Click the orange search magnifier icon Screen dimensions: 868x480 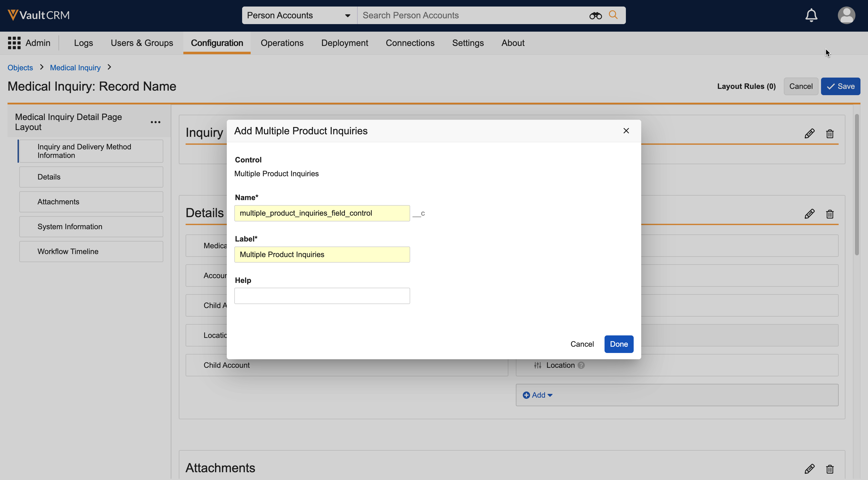[x=613, y=15]
